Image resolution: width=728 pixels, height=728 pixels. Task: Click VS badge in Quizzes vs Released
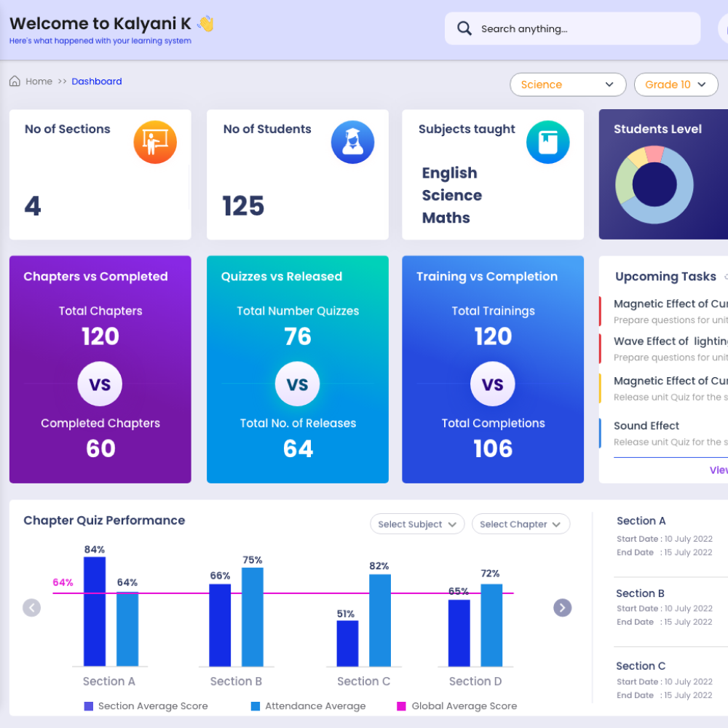pos(297,384)
